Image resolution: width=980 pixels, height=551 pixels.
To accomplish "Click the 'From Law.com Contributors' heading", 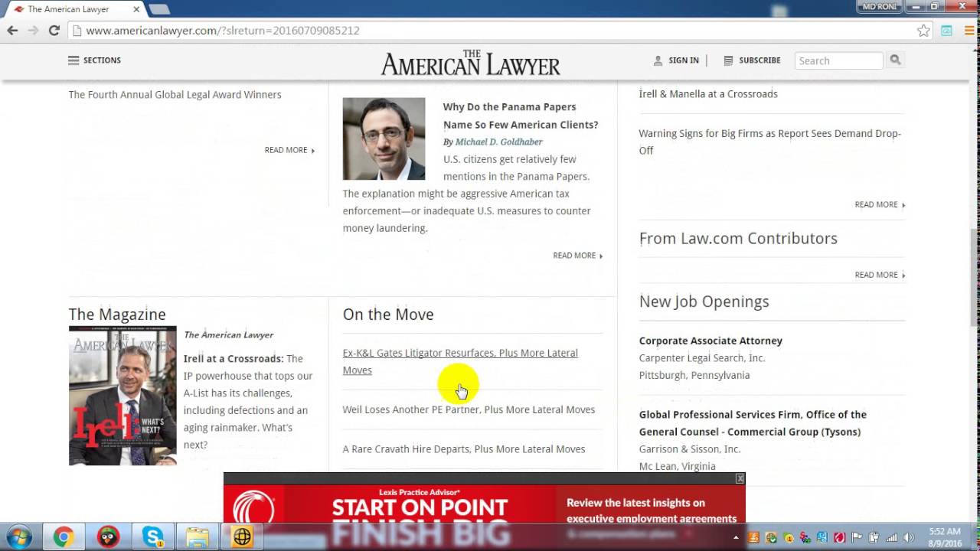I will point(738,239).
